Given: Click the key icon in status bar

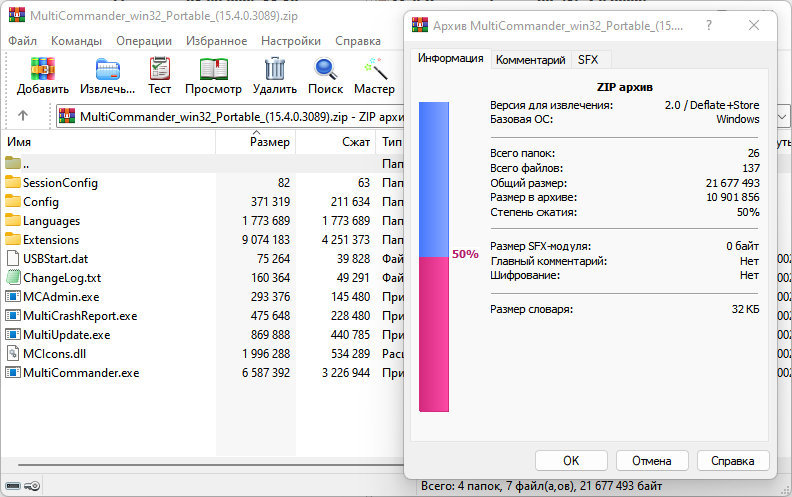Looking at the screenshot, I should tap(32, 486).
